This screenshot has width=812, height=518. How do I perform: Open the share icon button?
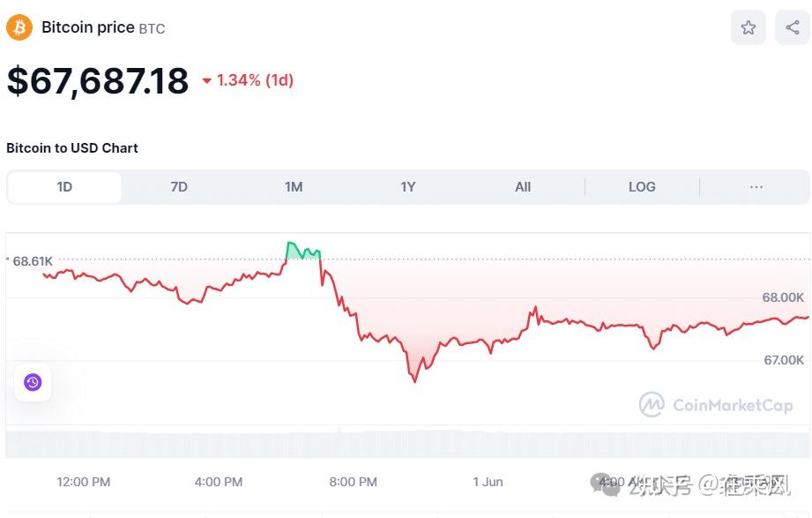(x=792, y=27)
